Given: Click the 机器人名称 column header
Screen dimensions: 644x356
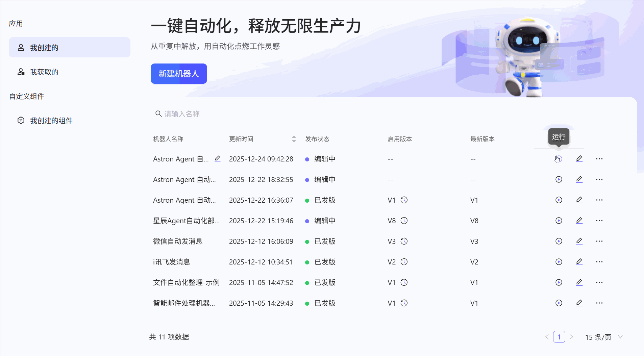Looking at the screenshot, I should pos(168,139).
